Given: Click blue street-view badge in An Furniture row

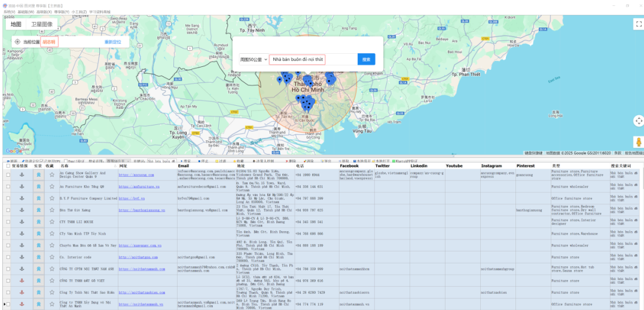Looking at the screenshot, I should tap(39, 186).
